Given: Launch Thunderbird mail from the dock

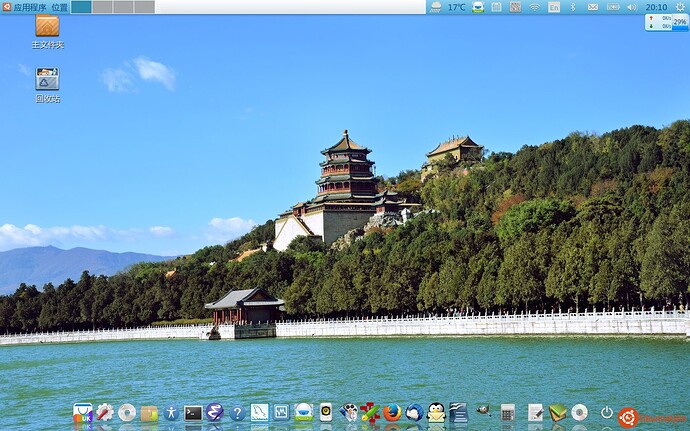Looking at the screenshot, I should [x=414, y=413].
